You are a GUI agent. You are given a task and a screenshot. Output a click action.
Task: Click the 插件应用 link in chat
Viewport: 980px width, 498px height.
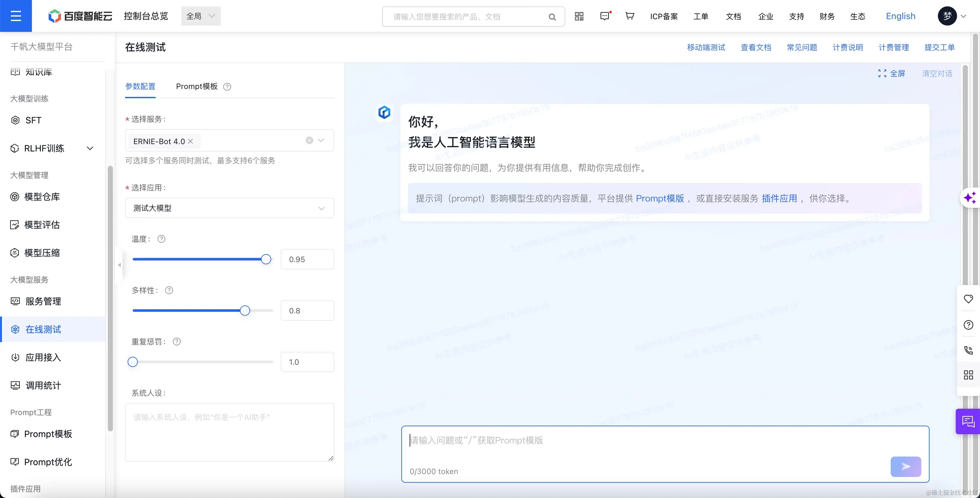click(x=779, y=198)
